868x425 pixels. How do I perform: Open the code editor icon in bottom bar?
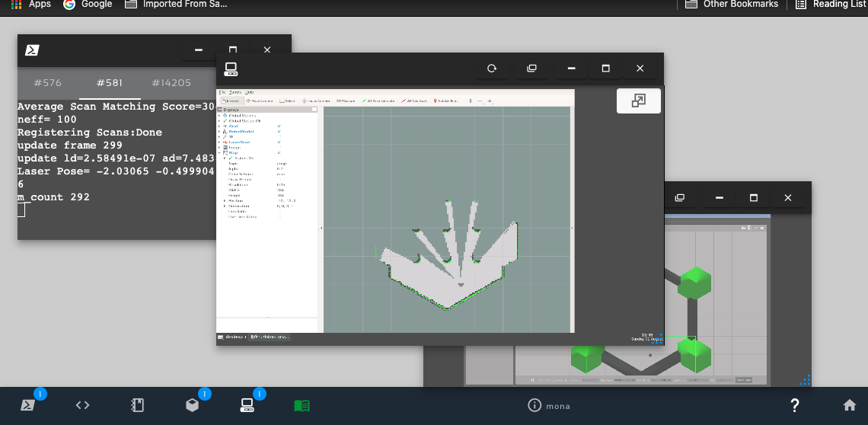click(x=82, y=405)
